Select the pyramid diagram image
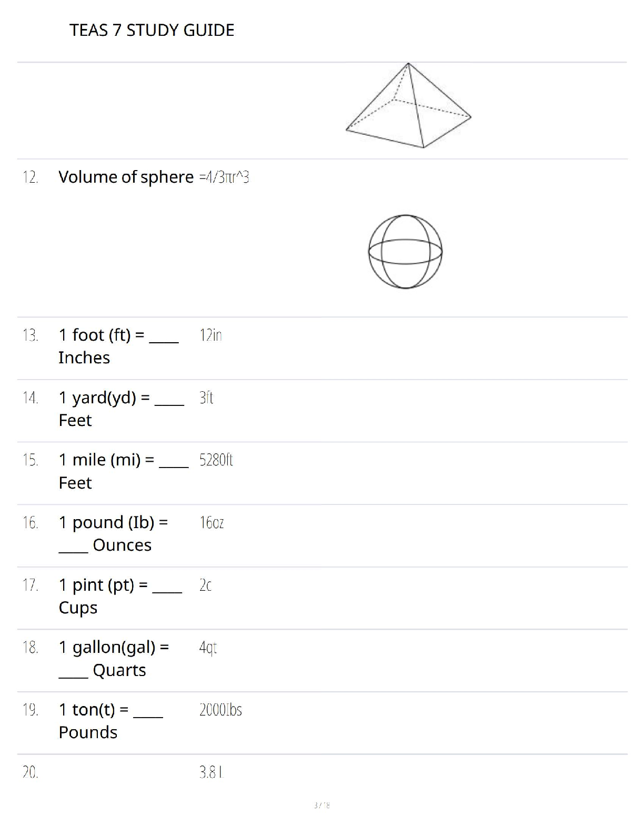 coord(408,105)
